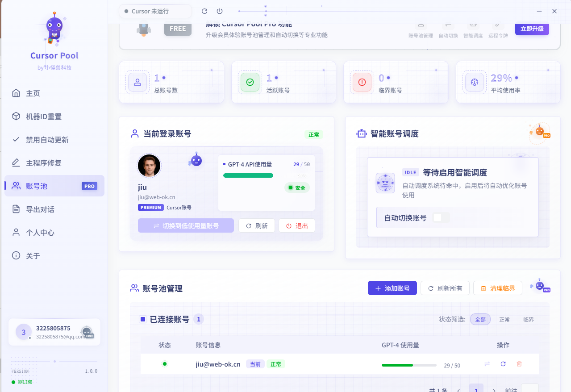The image size is (571, 392).
Task: Click the 总账号数 person icon
Action: click(x=138, y=82)
